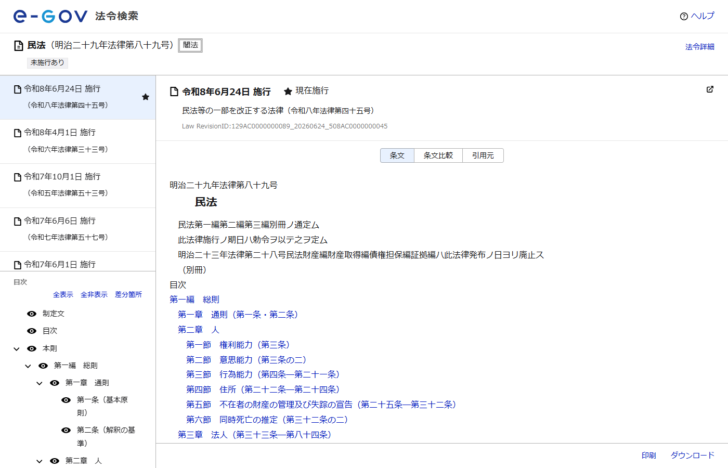Viewport: 728px width, 468px height.
Task: Toggle visibility of 目次 in tree
Action: click(32, 331)
